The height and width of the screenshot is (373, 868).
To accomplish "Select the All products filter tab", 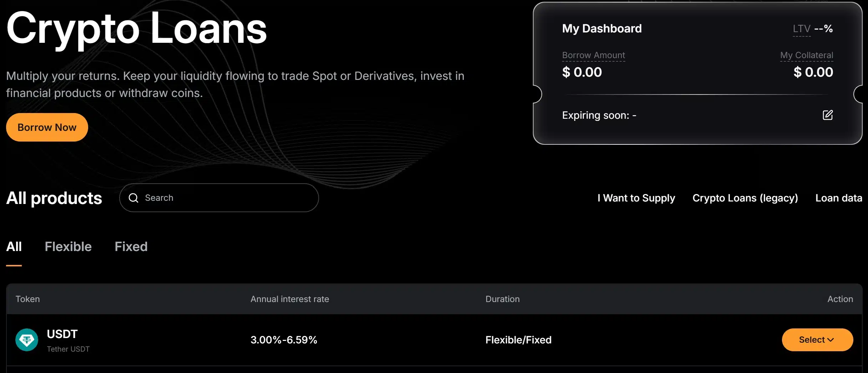I will (14, 247).
